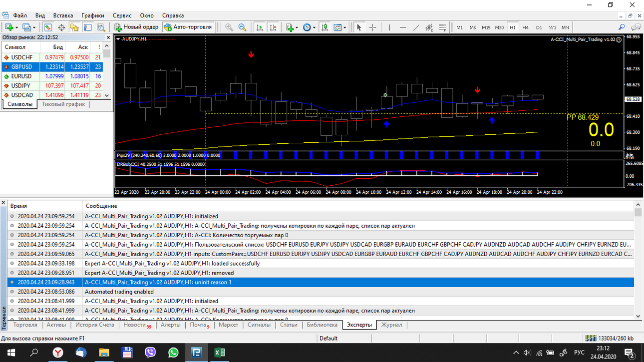This screenshot has height=362, width=644.
Task: Click the zoom in magnifier icon
Action: click(x=229, y=27)
